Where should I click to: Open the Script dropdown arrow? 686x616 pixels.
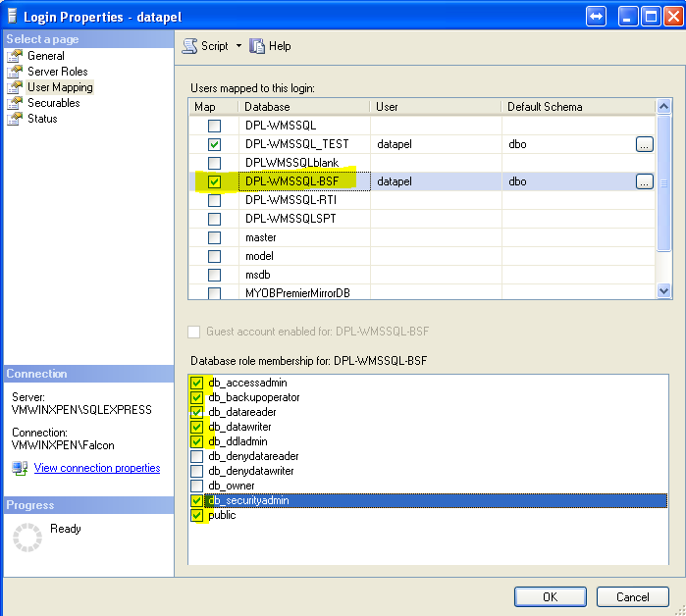[238, 45]
